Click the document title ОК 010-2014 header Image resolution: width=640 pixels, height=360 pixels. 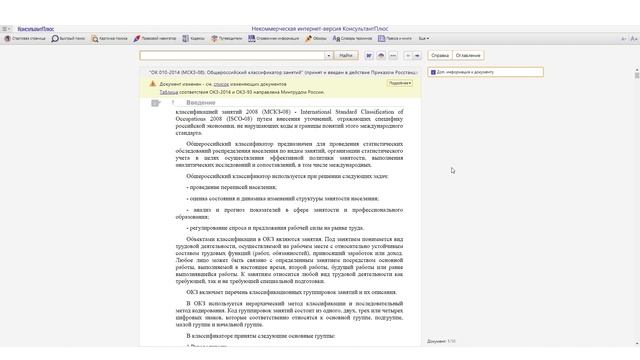pos(282,72)
